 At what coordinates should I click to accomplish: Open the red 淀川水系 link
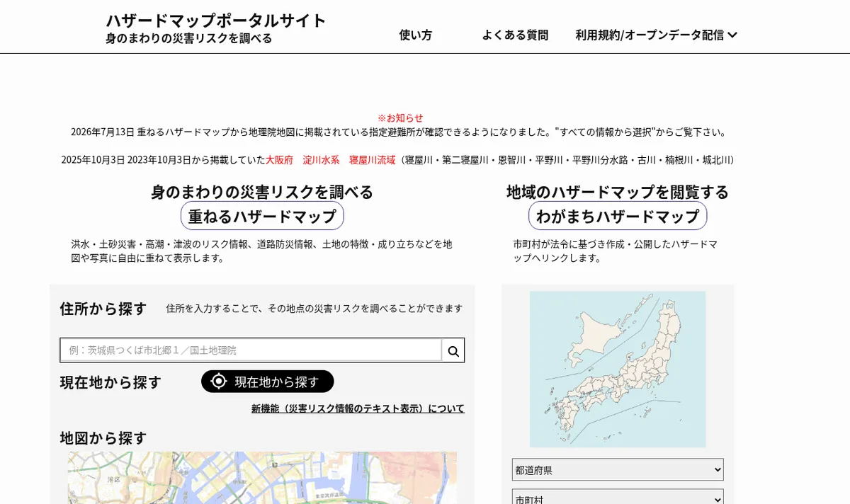[321, 160]
